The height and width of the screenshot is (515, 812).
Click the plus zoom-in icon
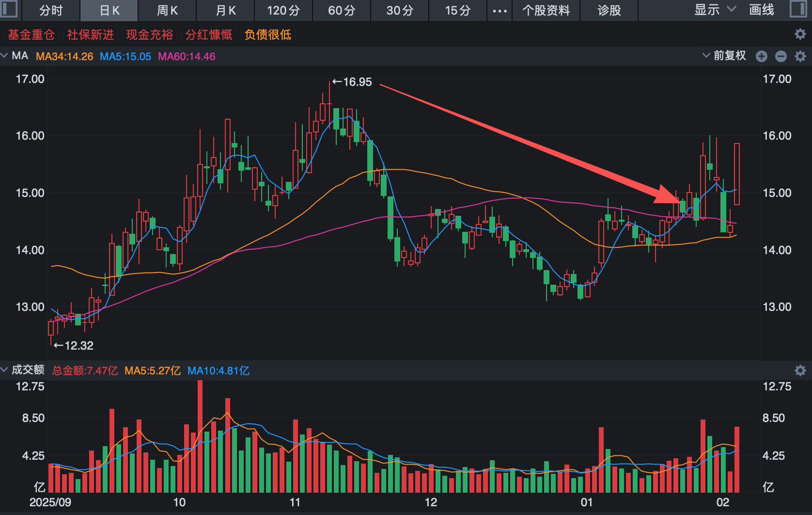click(x=762, y=56)
